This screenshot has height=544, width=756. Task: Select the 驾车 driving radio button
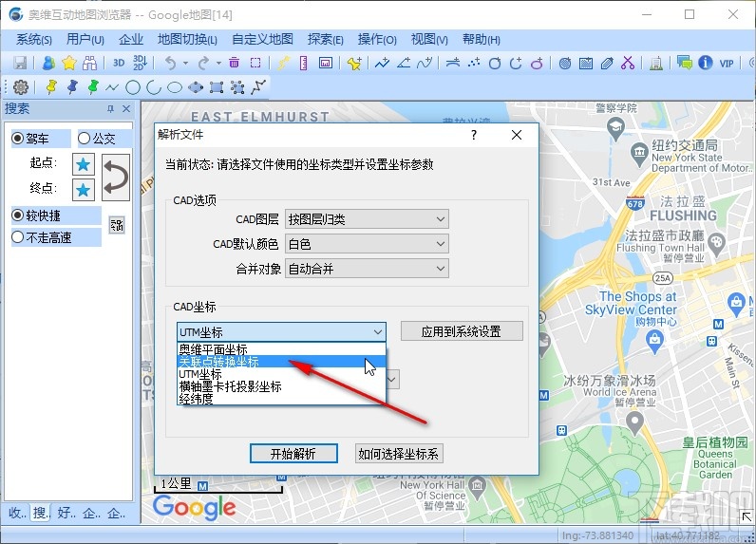[17, 139]
